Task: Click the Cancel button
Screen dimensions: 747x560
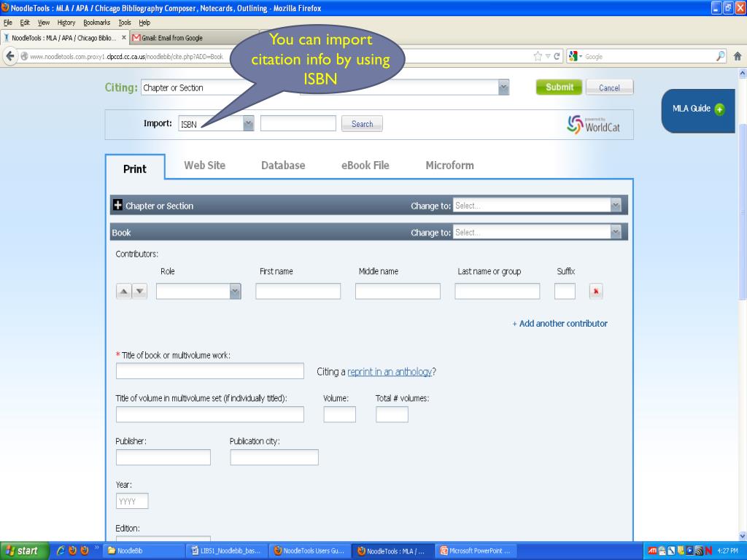Action: 609,87
